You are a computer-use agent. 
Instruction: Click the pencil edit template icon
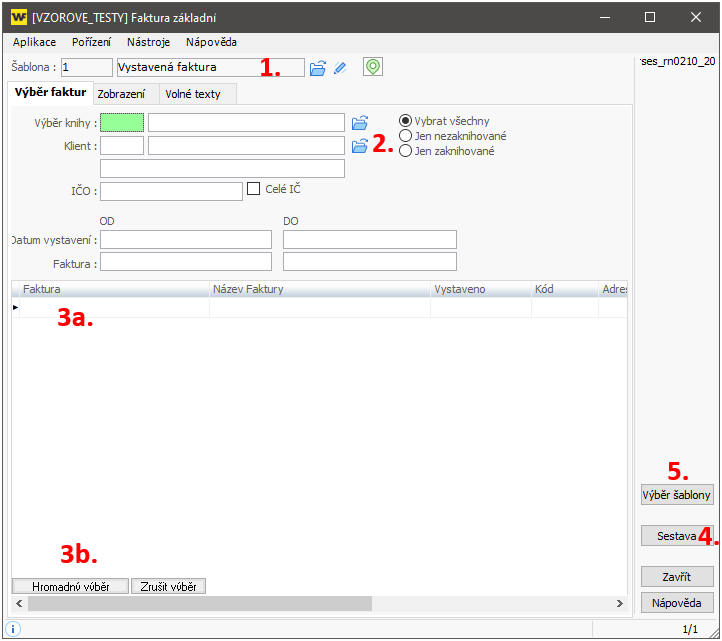click(340, 68)
